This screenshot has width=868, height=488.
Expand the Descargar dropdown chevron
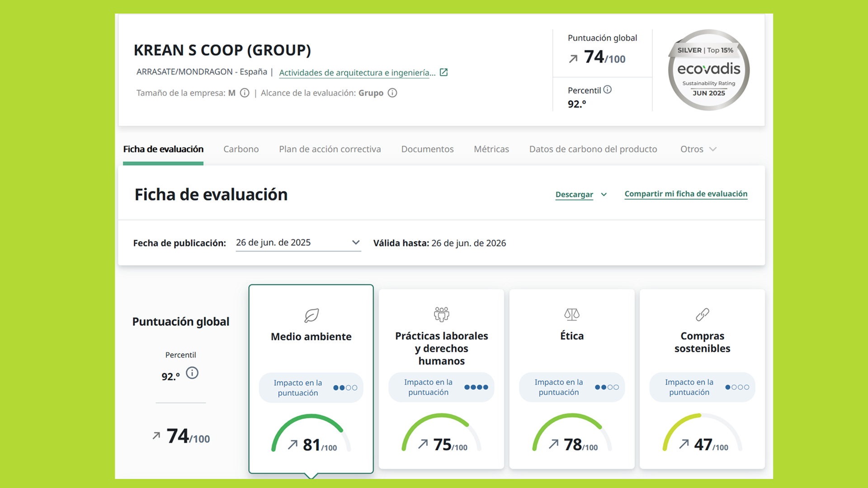[604, 194]
